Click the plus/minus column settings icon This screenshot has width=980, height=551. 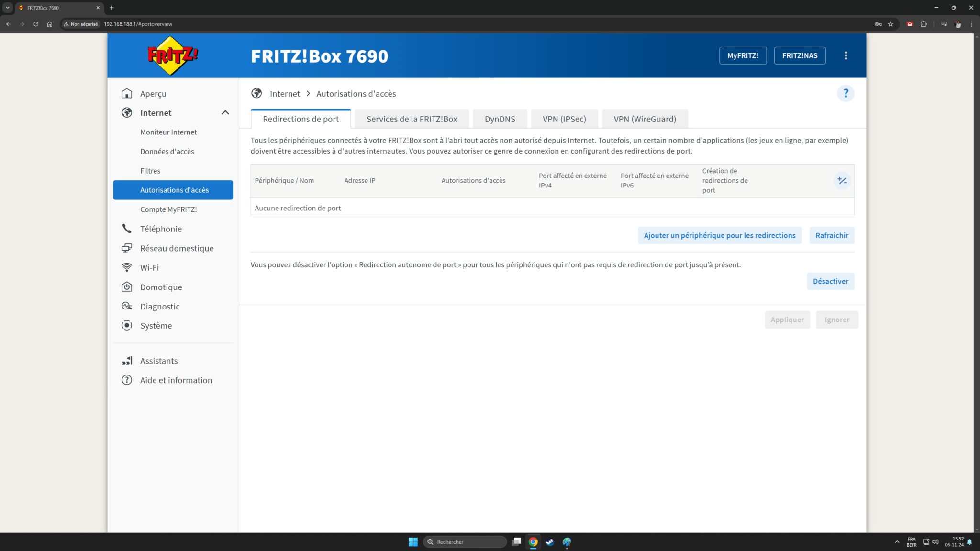pyautogui.click(x=842, y=181)
